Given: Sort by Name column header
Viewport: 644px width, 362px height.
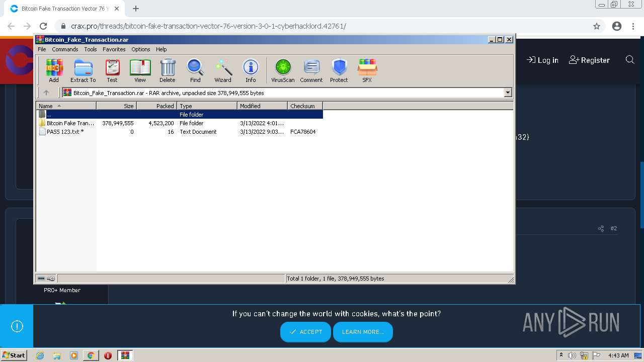Looking at the screenshot, I should (x=66, y=106).
